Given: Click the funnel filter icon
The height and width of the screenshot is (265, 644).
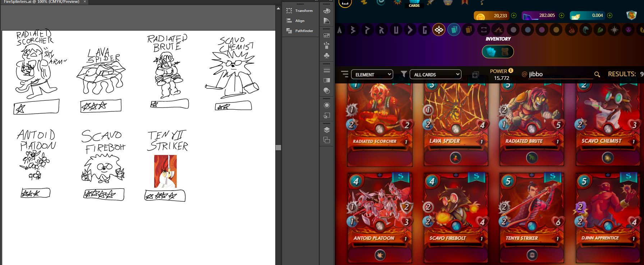Looking at the screenshot, I should point(404,74).
